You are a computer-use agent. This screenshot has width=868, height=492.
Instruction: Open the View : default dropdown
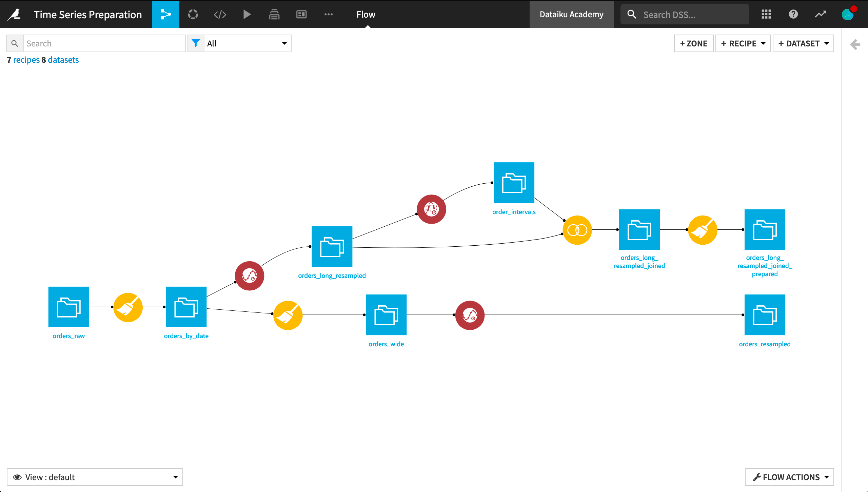pyautogui.click(x=95, y=477)
